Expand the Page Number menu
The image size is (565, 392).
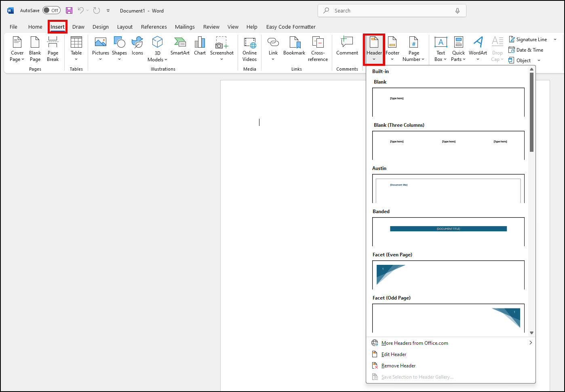tap(413, 48)
